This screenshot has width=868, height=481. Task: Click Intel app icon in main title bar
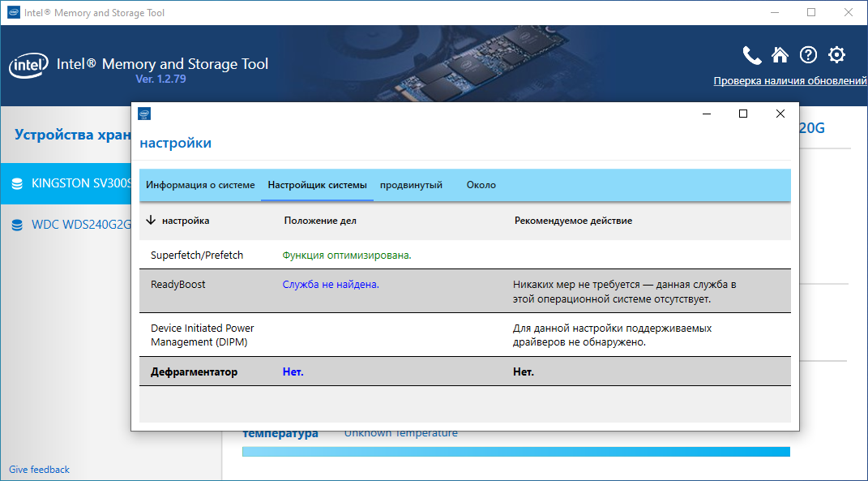tap(14, 12)
